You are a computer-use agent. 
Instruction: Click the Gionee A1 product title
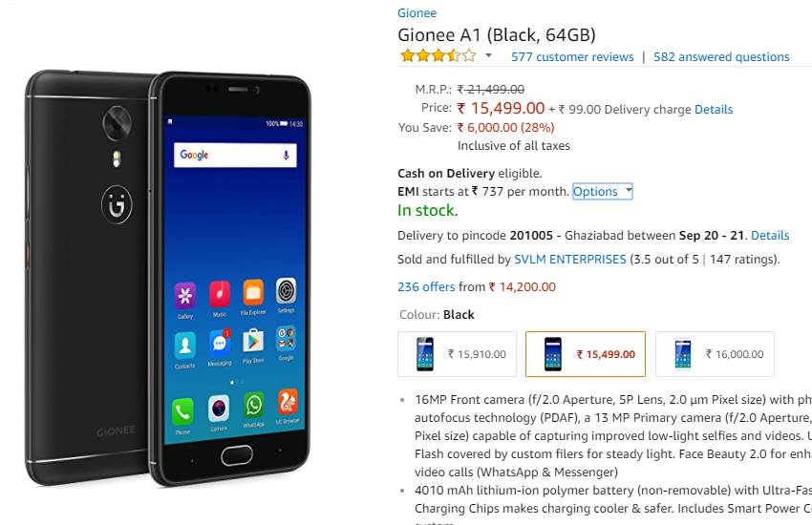[x=496, y=35]
